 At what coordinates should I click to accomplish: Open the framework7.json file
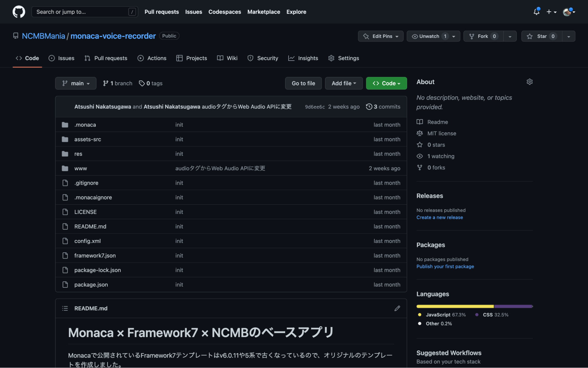[x=95, y=256]
